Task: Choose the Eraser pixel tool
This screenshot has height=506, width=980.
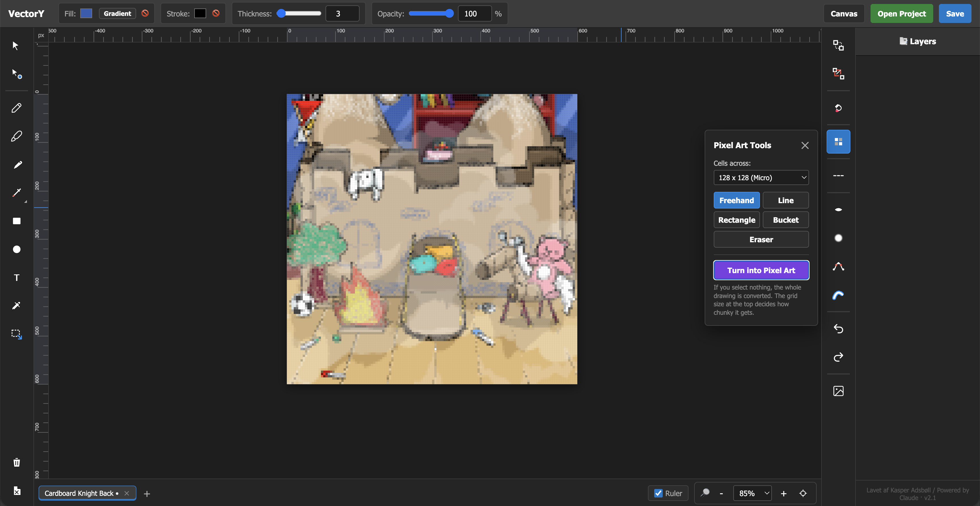Action: tap(761, 239)
